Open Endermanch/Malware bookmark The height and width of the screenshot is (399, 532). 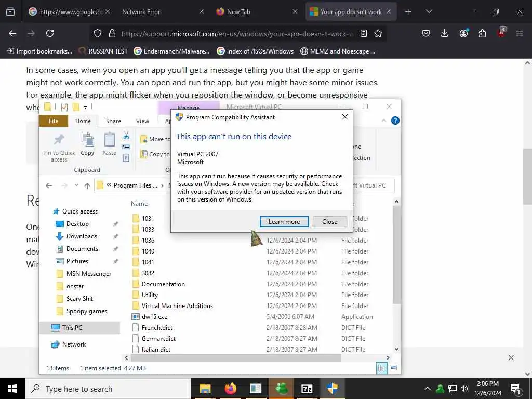click(171, 51)
